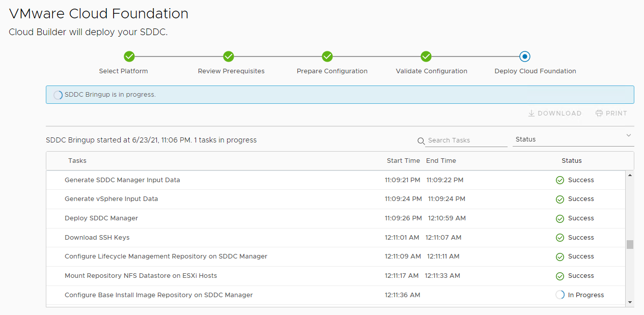644x315 pixels.
Task: Select the Prepare Configuration step label
Action: coord(332,71)
